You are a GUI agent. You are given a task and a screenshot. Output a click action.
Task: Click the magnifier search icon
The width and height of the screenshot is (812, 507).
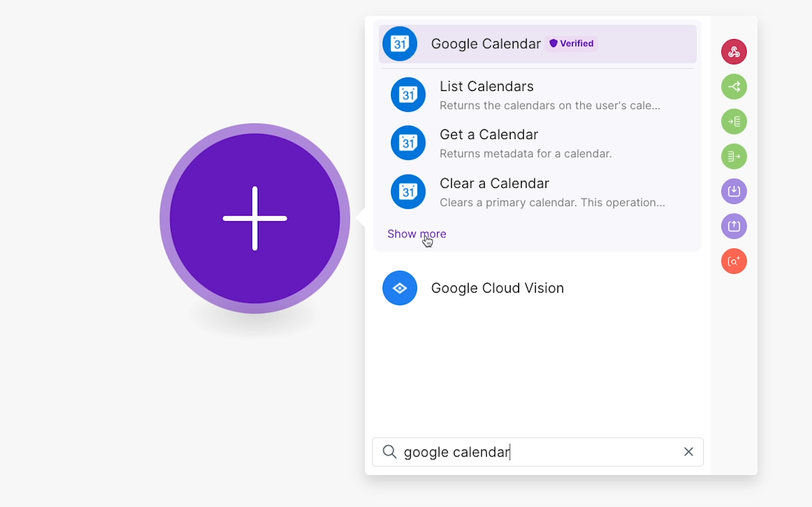tap(390, 452)
